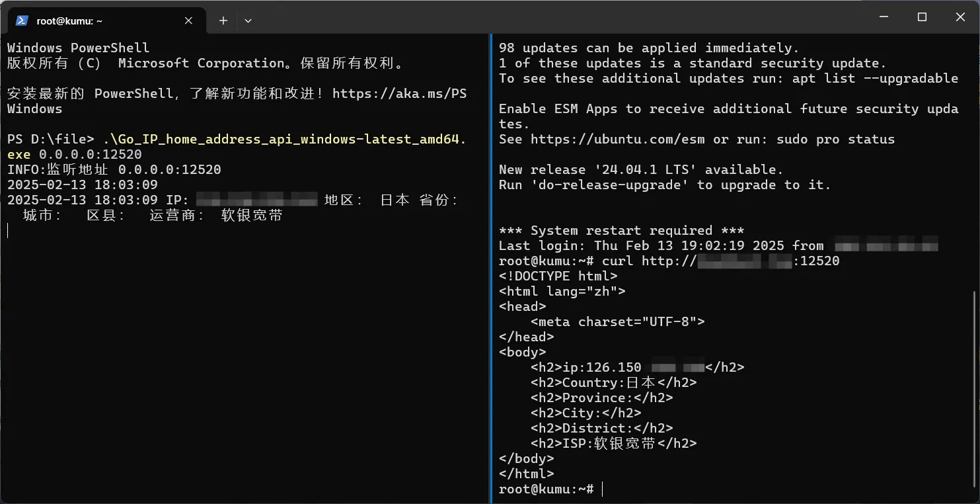Viewport: 980px width, 504px height.
Task: Place cursor at the blinking PowerShell prompt
Action: [8, 230]
